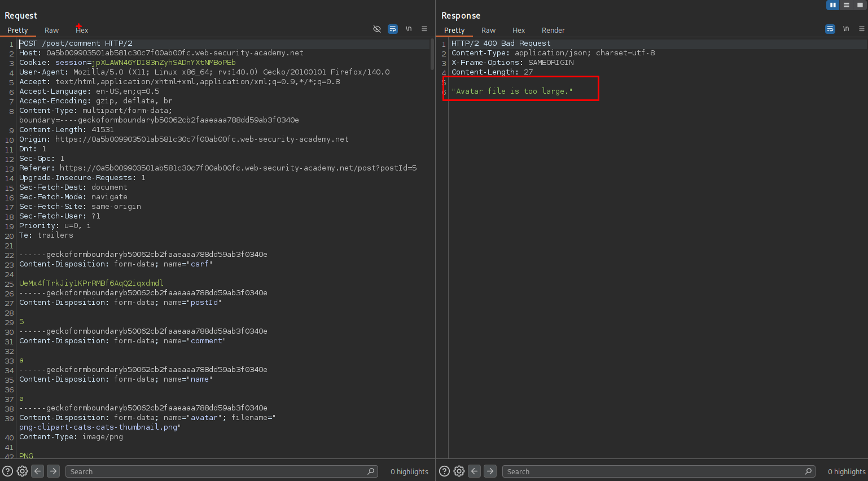Open response search settings gear
Viewport: 868px width, 481px height.
click(x=459, y=471)
